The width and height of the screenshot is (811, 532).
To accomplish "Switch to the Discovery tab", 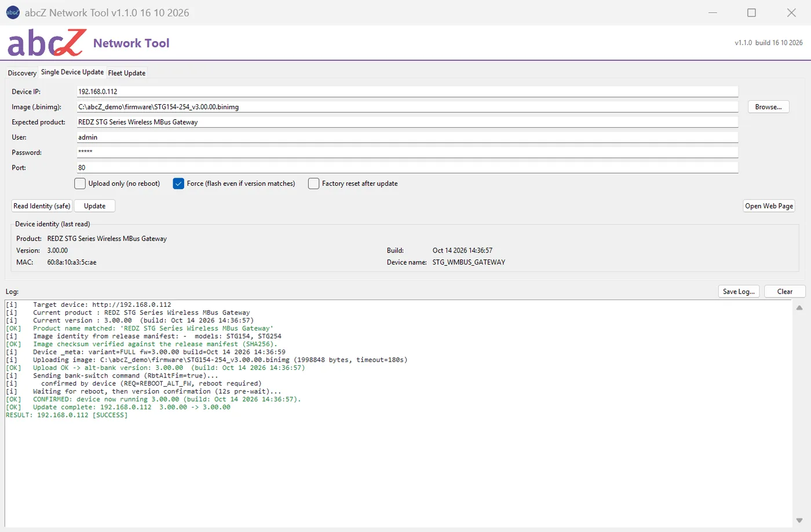I will (x=22, y=73).
